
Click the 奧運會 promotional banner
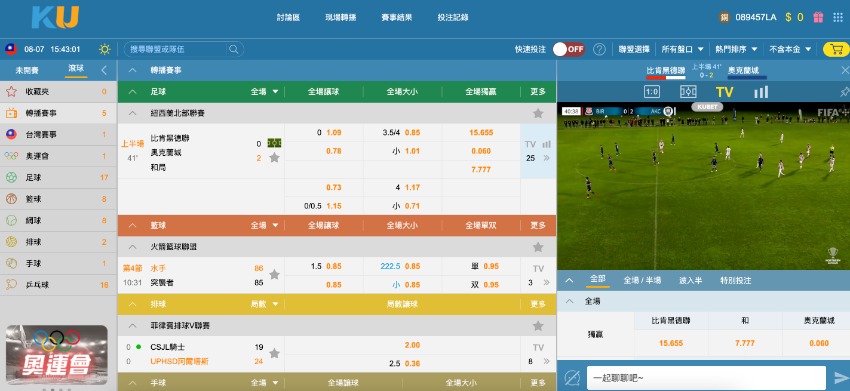point(57,355)
